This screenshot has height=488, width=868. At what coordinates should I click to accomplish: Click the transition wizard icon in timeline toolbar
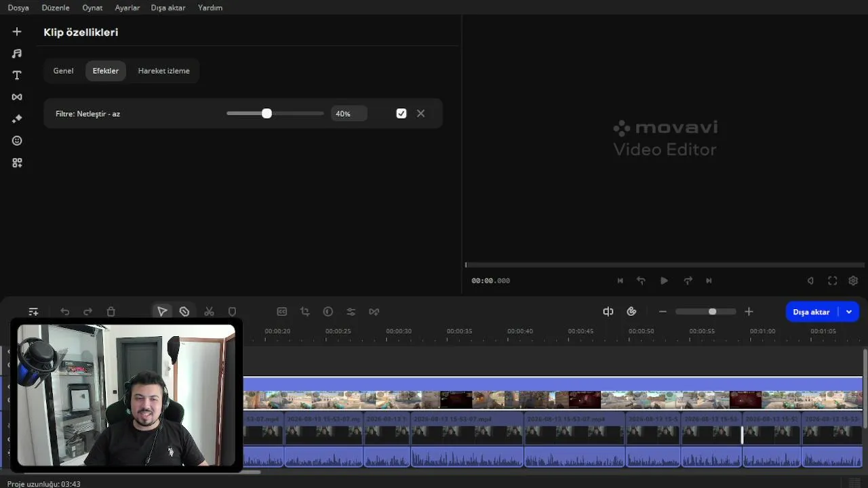tap(374, 312)
